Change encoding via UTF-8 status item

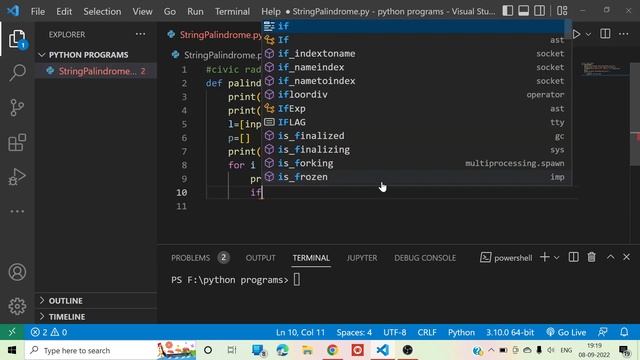click(395, 332)
